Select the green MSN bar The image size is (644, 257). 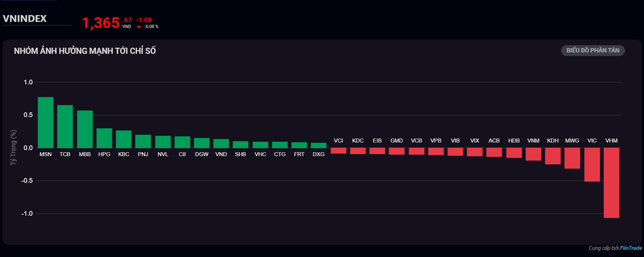click(x=45, y=123)
